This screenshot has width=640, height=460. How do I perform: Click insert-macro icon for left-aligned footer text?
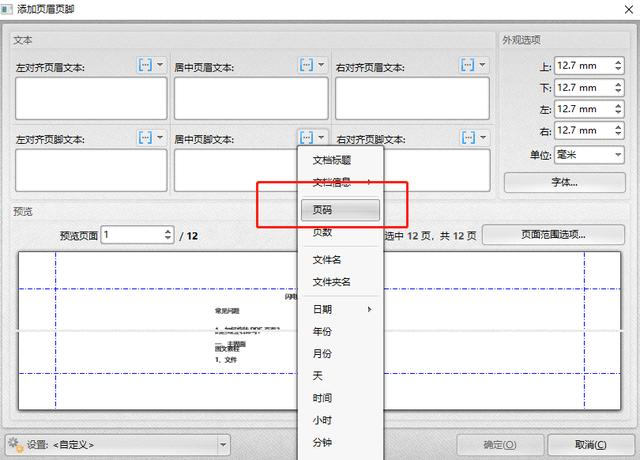click(145, 138)
